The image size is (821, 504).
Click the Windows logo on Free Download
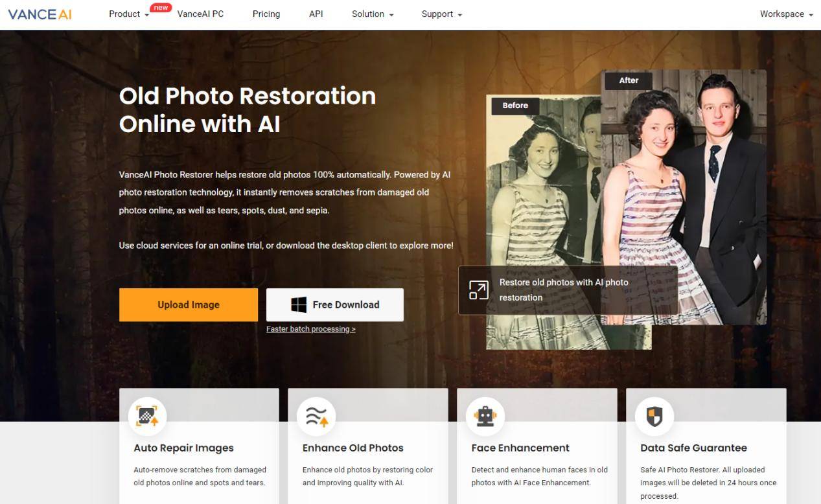(299, 304)
